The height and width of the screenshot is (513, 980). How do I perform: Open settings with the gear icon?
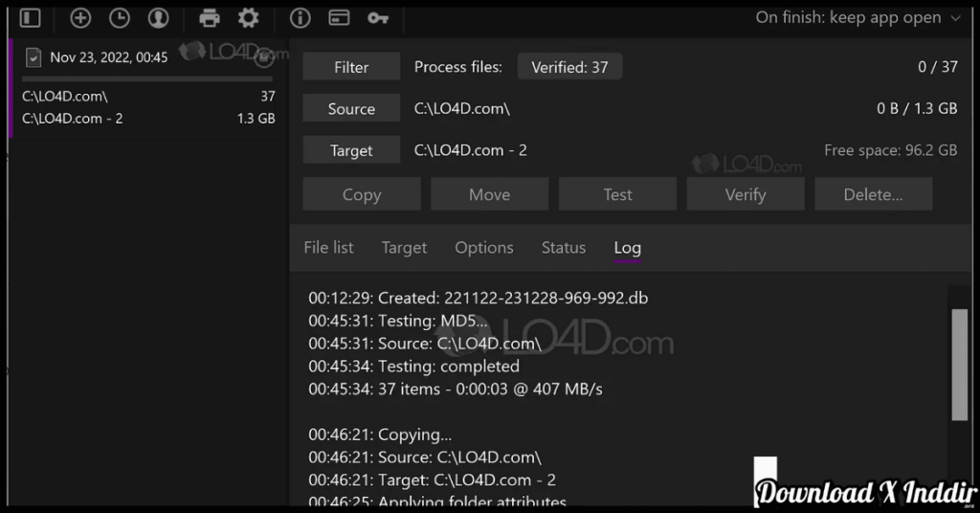[x=249, y=18]
